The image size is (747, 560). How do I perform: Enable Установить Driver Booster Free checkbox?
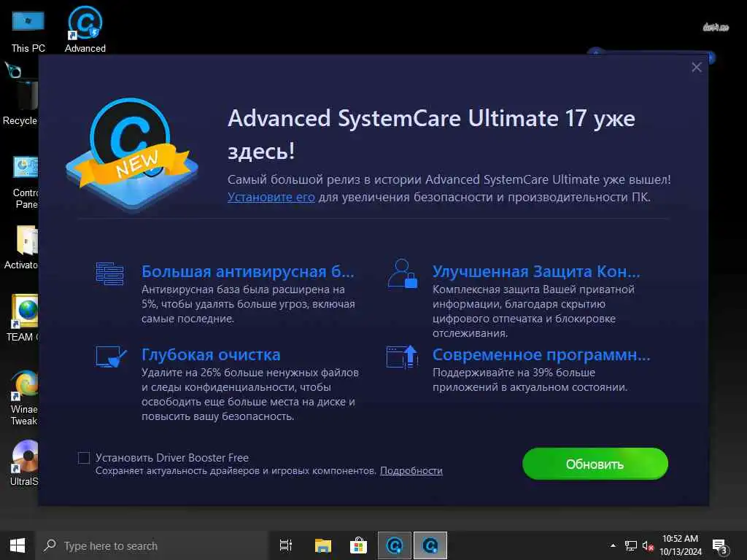(x=84, y=458)
